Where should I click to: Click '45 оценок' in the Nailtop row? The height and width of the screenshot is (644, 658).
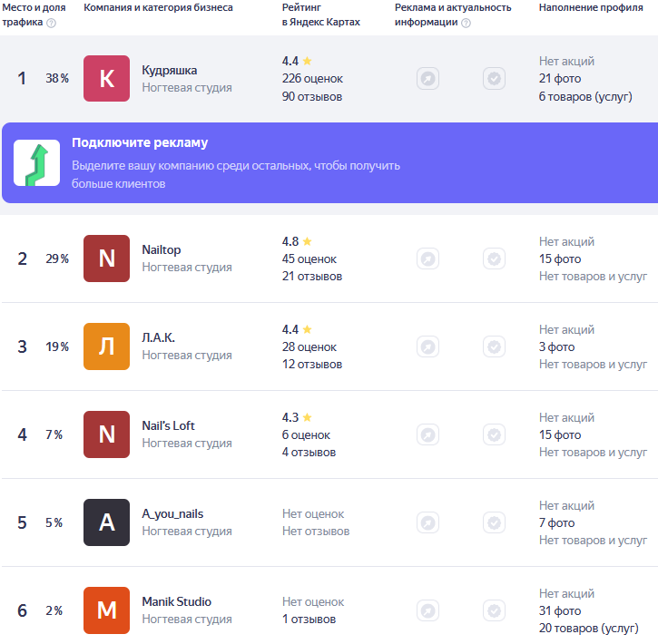(309, 259)
